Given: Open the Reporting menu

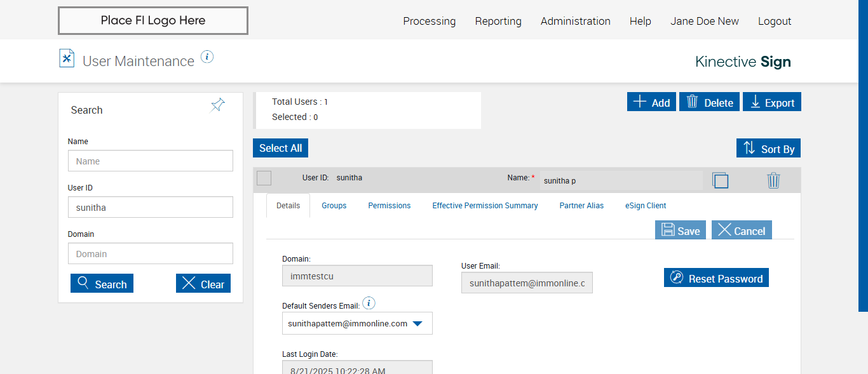Looking at the screenshot, I should [x=498, y=21].
